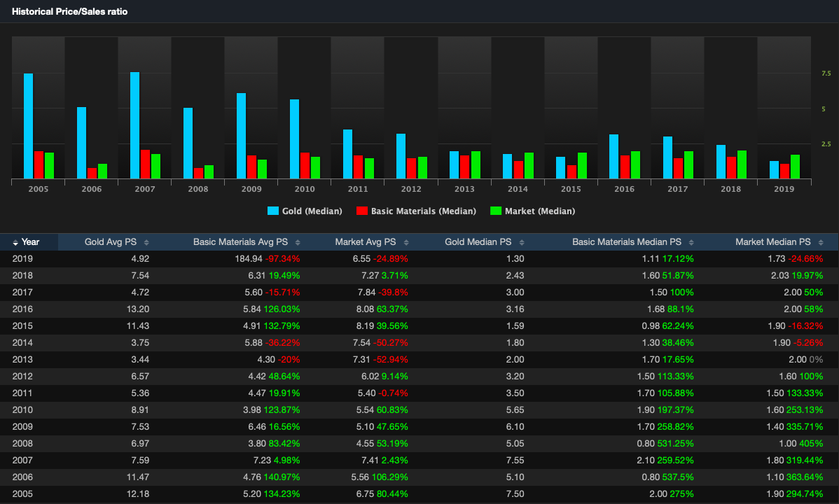Viewport: 839px width, 504px height.
Task: Click the 2012 label on chart axis
Action: click(411, 189)
